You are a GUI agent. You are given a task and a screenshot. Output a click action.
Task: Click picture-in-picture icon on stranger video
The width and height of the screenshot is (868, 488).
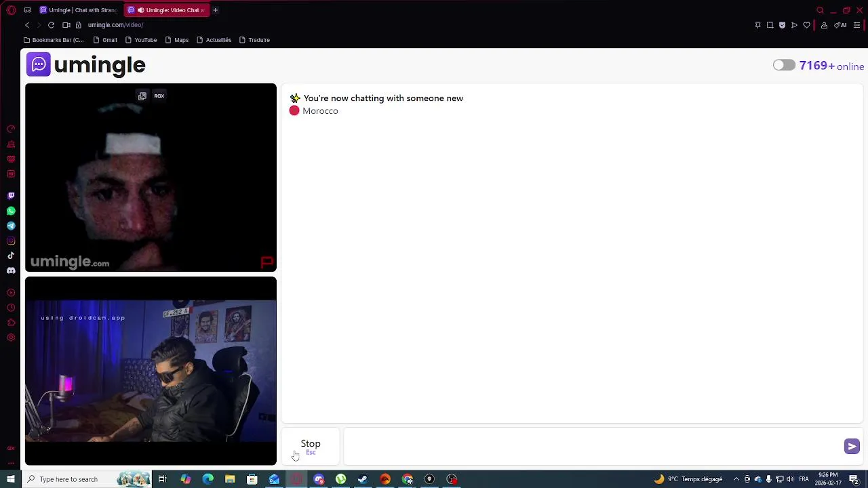tap(142, 96)
